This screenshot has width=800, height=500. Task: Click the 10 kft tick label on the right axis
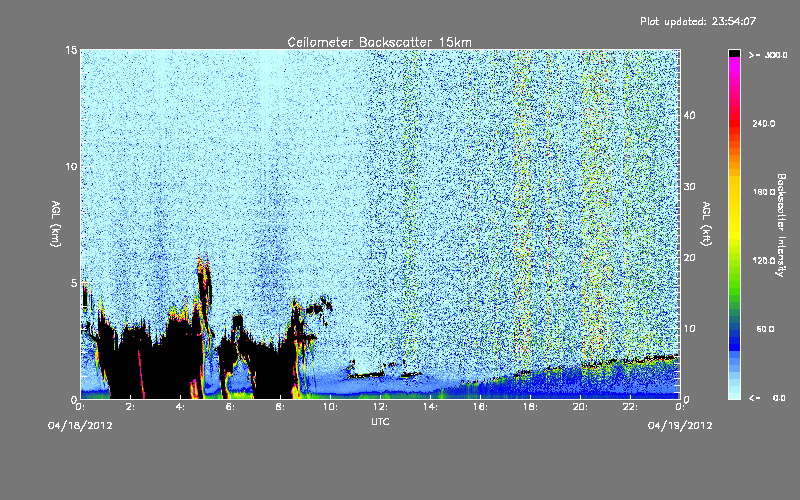(x=689, y=329)
